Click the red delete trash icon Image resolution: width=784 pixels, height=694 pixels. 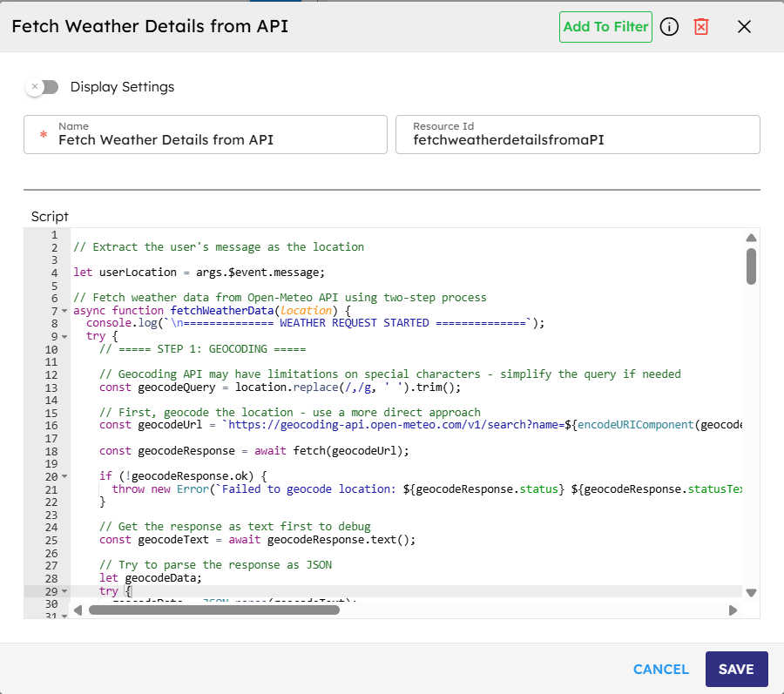pos(701,27)
